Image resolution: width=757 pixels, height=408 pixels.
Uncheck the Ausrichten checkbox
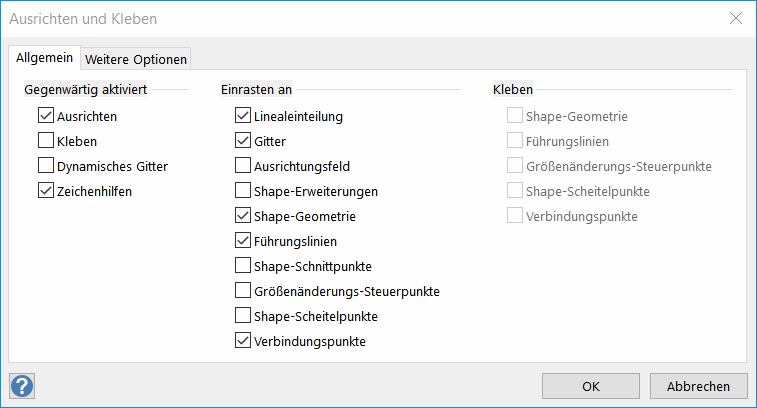tap(45, 116)
